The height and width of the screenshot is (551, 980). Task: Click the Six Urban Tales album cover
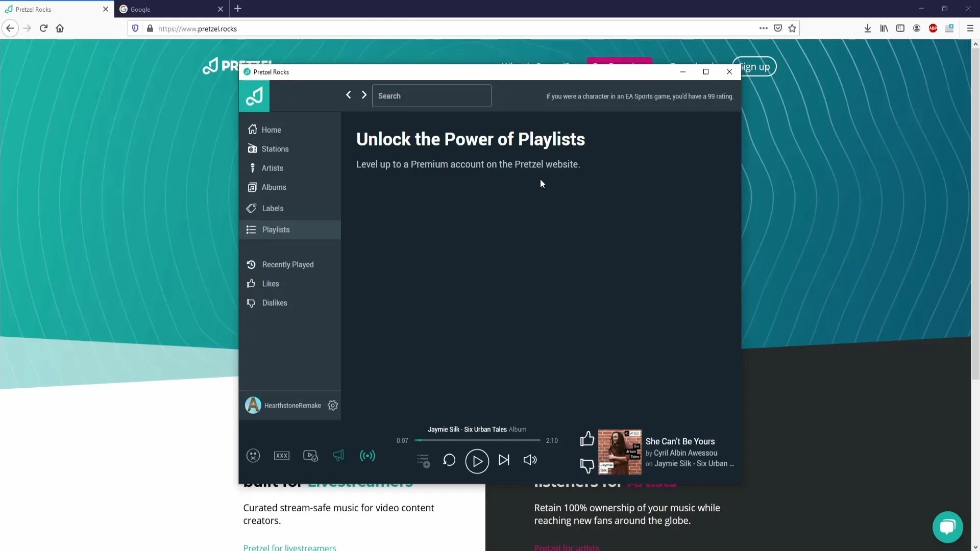[x=620, y=452]
